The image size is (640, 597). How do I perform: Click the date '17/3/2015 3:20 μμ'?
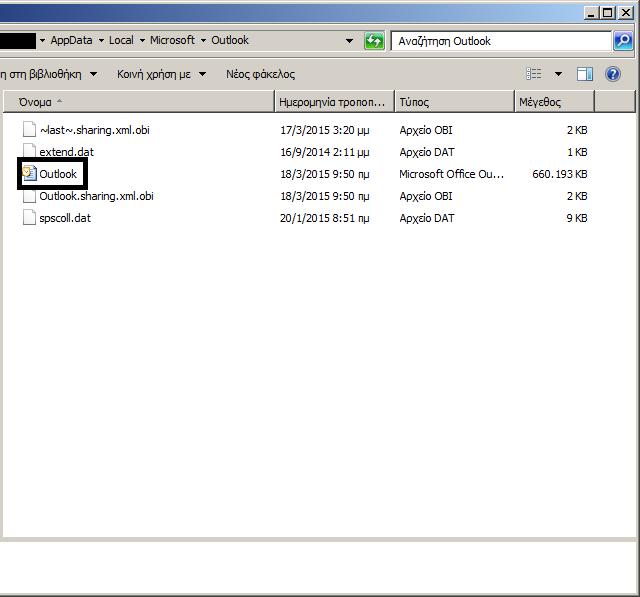(324, 130)
